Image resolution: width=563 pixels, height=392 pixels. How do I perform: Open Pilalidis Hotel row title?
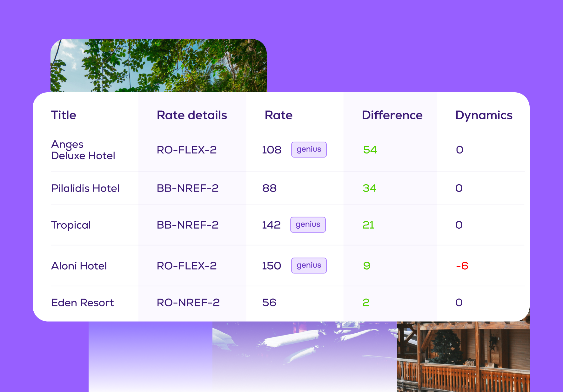(85, 188)
